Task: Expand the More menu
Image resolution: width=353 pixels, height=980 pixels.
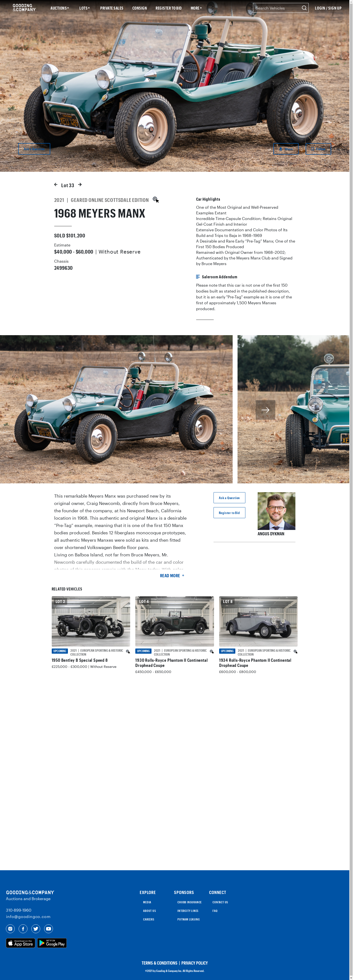Action: click(196, 8)
